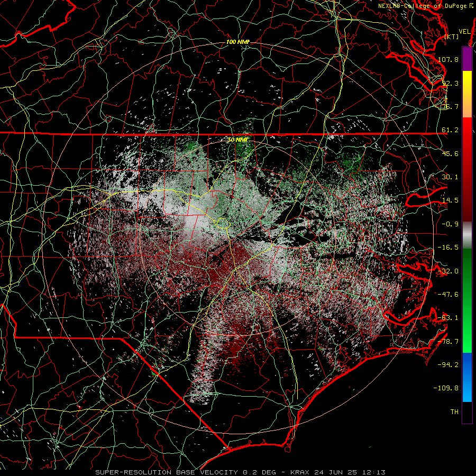Click the blue segment of the color bar
Viewport: 476px width, 476px height.
point(467,377)
